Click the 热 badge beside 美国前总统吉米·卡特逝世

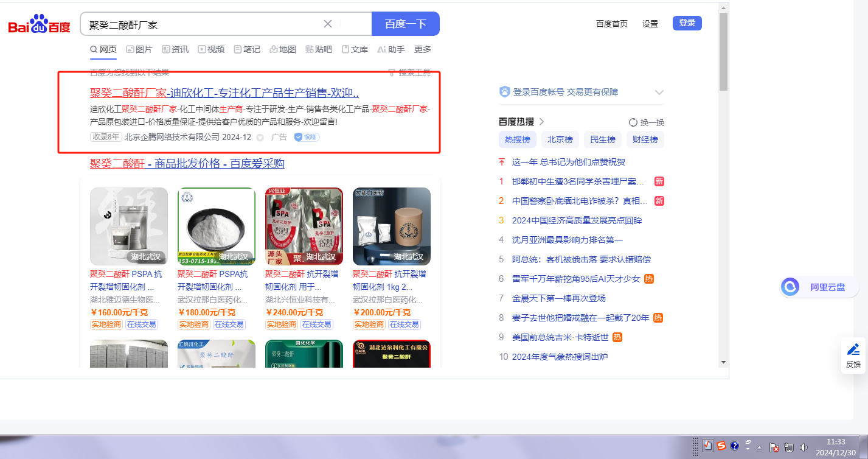tap(617, 337)
